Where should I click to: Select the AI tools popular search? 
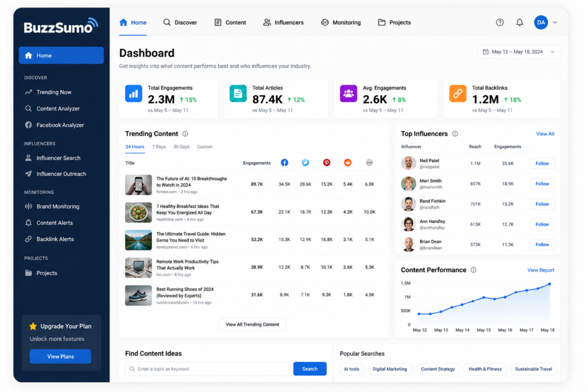click(352, 369)
